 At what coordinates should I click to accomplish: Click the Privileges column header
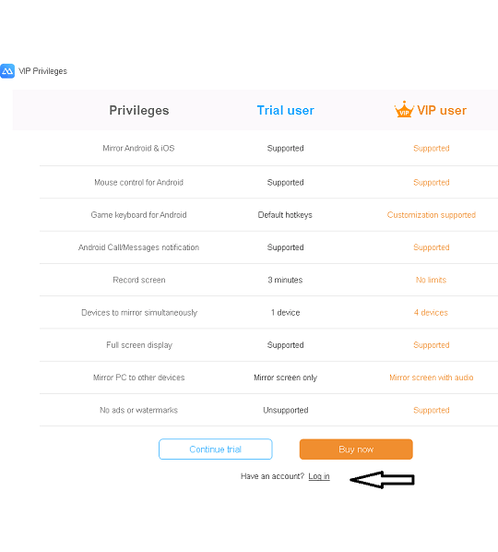[139, 111]
